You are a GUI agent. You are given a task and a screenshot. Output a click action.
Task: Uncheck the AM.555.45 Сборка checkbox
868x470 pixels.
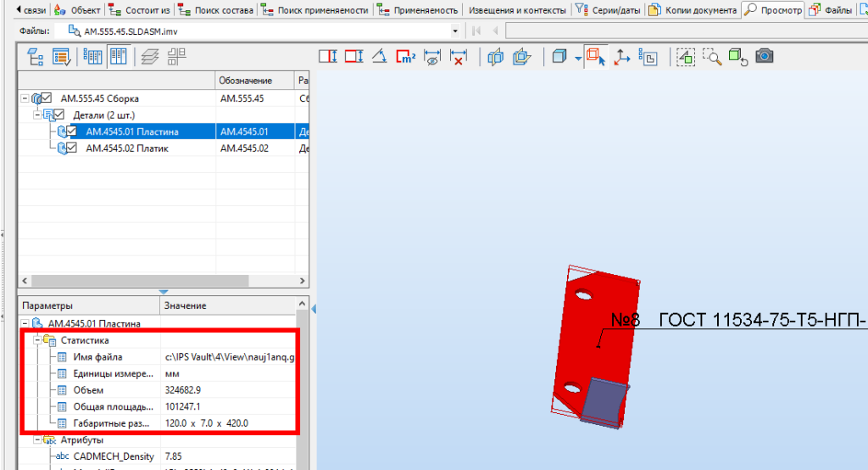pyautogui.click(x=47, y=98)
